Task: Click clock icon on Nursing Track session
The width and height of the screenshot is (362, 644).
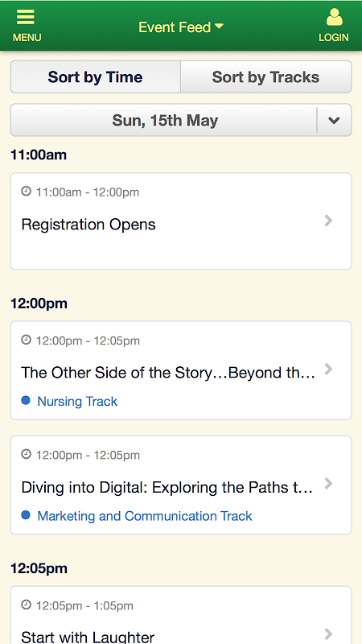Action: click(27, 340)
